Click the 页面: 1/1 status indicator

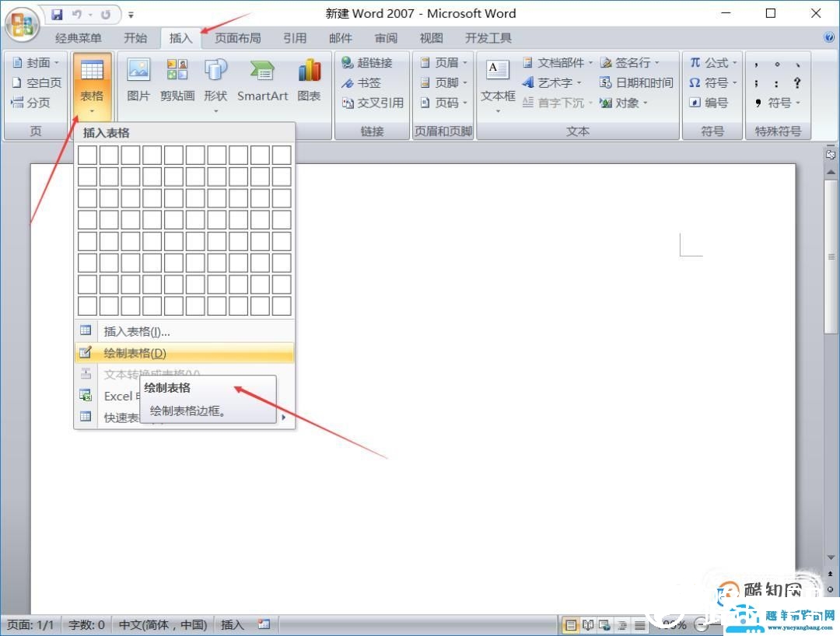click(x=30, y=625)
